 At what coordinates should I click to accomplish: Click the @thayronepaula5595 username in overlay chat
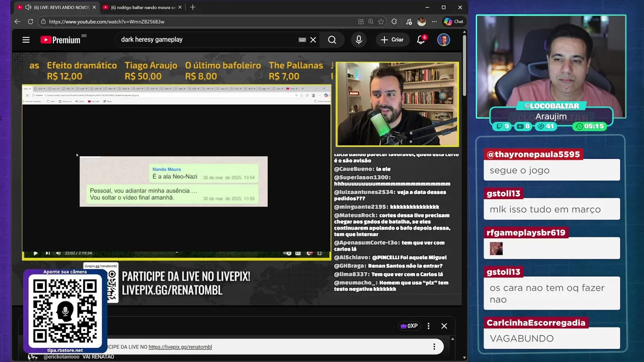[x=533, y=154]
